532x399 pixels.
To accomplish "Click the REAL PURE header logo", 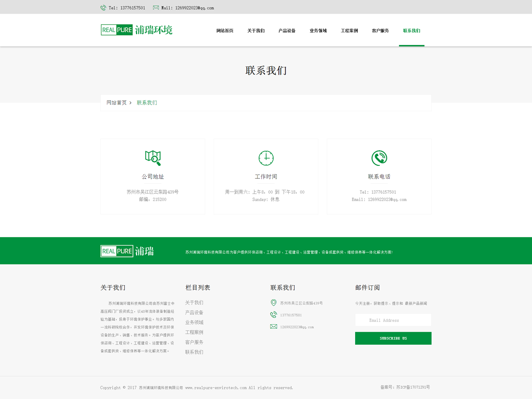I will [x=136, y=30].
